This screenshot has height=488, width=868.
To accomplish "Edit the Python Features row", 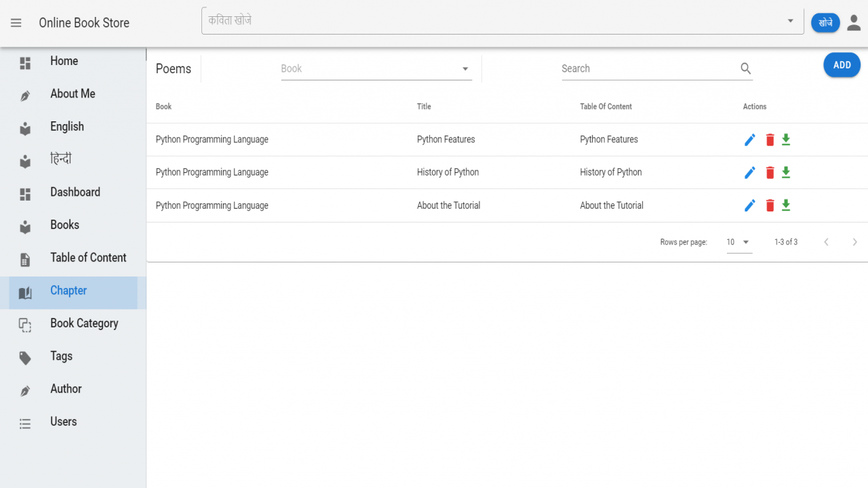I will [x=749, y=140].
